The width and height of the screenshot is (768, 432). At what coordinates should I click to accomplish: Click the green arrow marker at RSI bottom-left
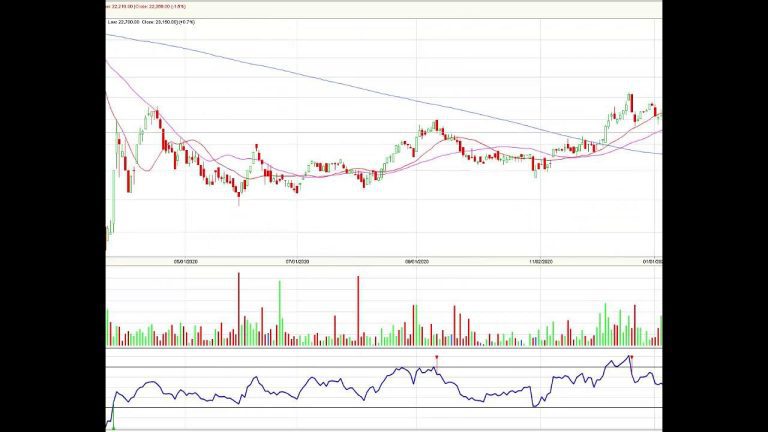point(114,428)
